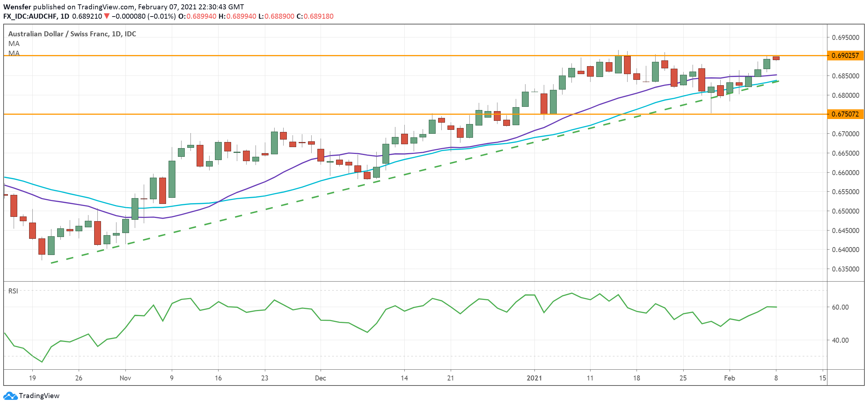Viewport: 868px width, 406px height.
Task: Expand the Australian Dollar / Swiss Franc legend
Action: pos(72,34)
